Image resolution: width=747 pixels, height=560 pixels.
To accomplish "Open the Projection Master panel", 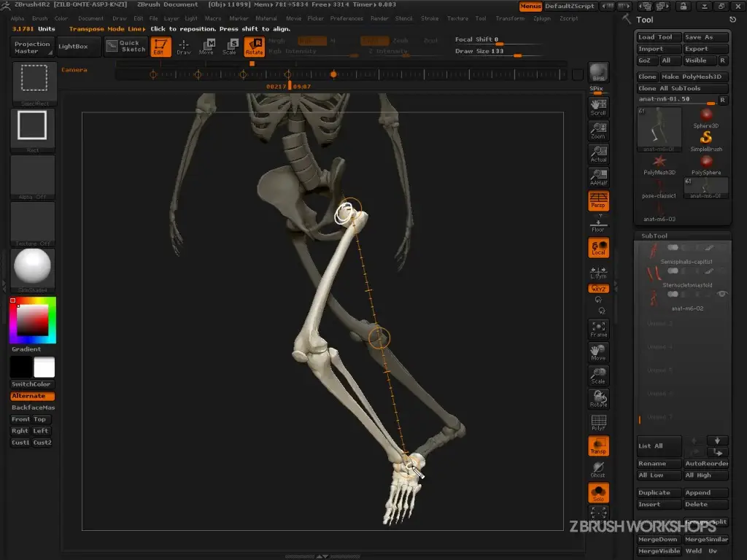I will [32, 47].
